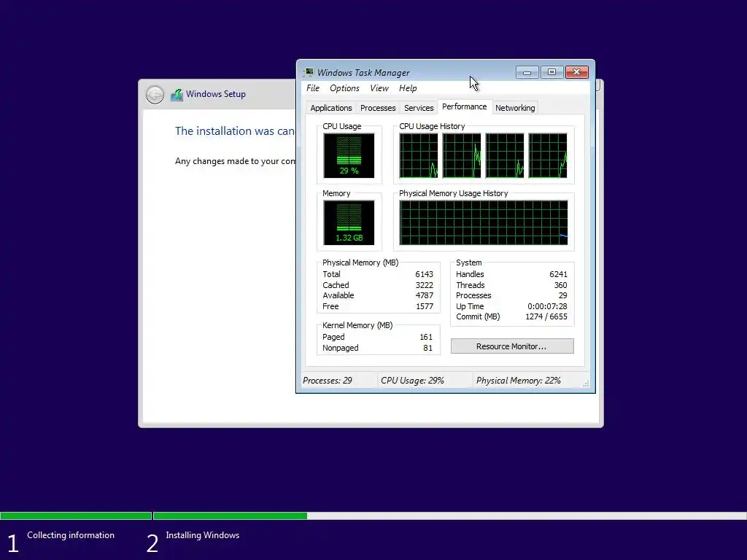Click the fourth CPU Usage History graph
This screenshot has height=560, width=747.
548,156
